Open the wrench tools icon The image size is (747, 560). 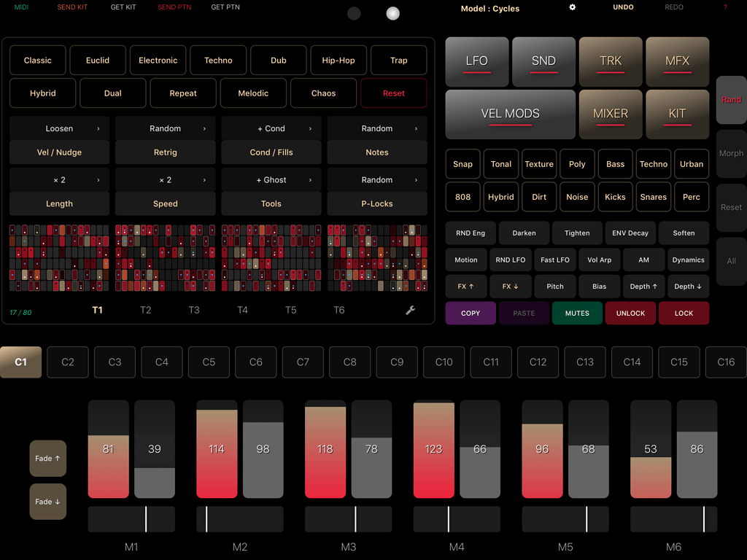410,310
